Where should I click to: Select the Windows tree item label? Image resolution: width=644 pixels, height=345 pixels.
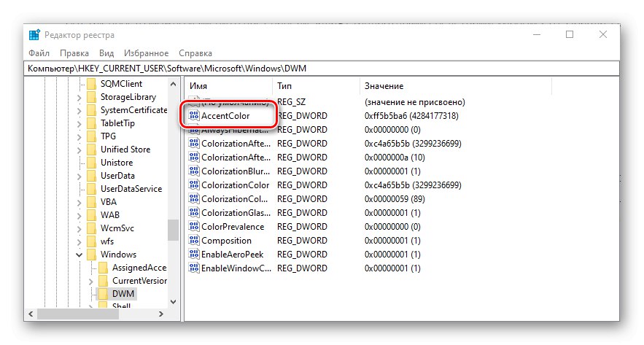click(x=118, y=255)
